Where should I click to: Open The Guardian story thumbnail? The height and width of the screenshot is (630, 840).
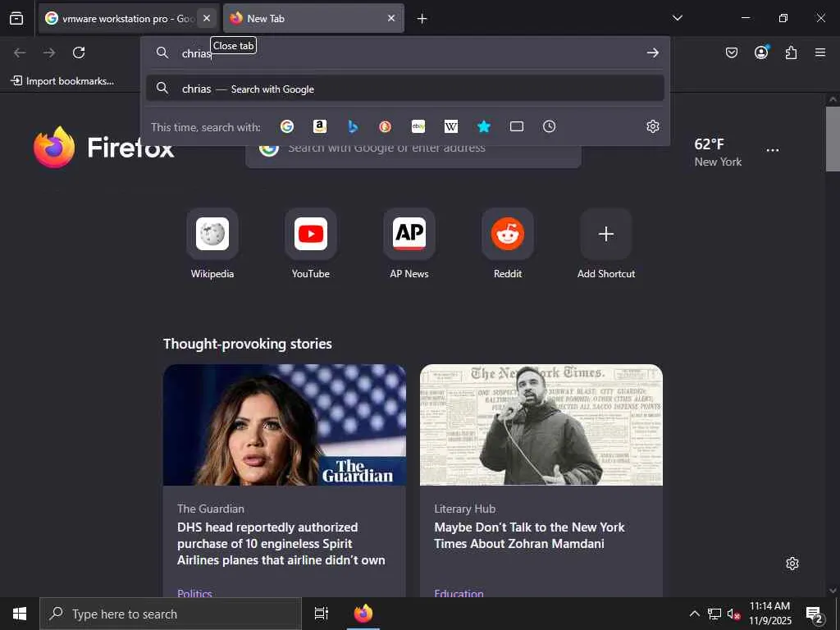pos(285,425)
